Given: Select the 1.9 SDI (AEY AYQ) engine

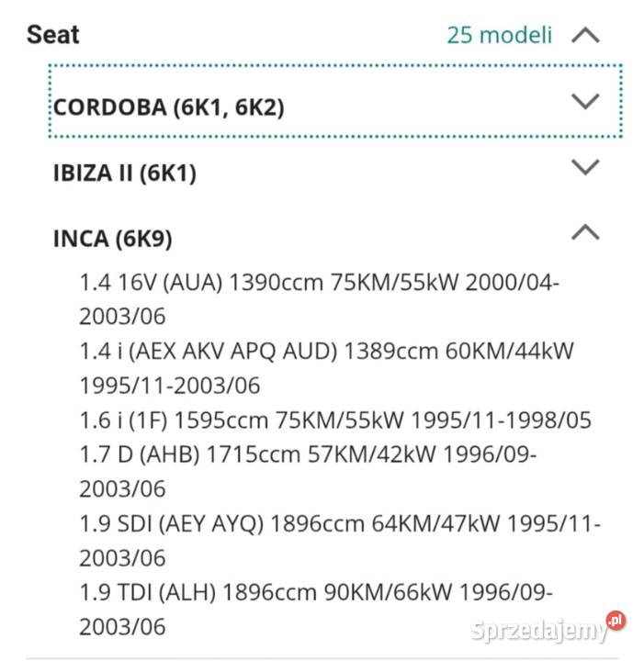Looking at the screenshot, I should coord(340,524).
